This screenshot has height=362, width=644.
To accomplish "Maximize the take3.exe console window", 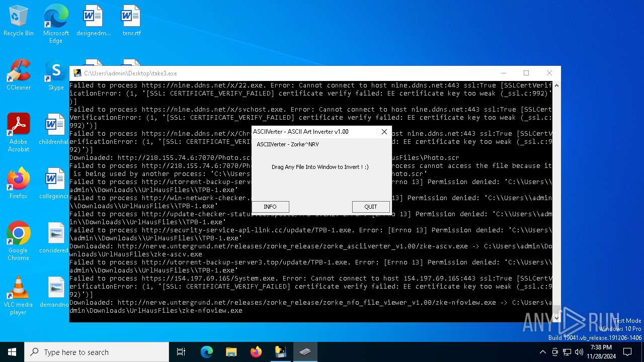I will [526, 73].
